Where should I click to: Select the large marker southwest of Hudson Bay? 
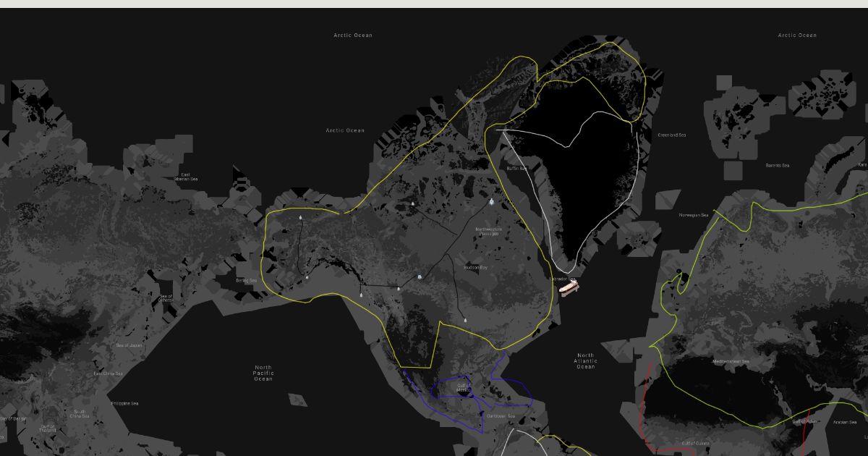click(x=419, y=276)
